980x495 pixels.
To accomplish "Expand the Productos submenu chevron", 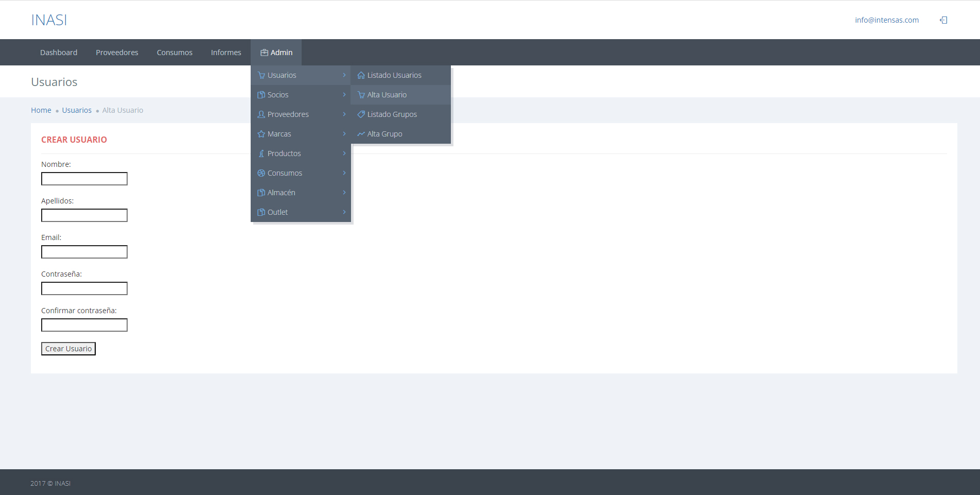I will [344, 153].
